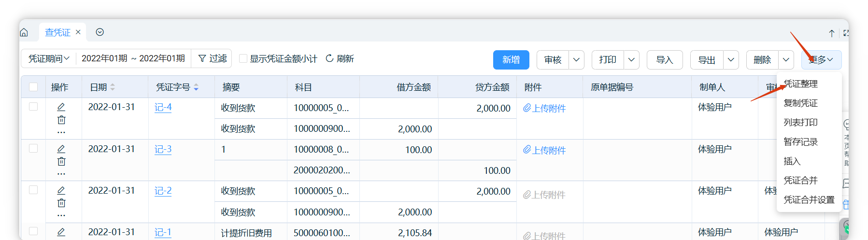Click the home icon in tab bar

click(x=24, y=32)
